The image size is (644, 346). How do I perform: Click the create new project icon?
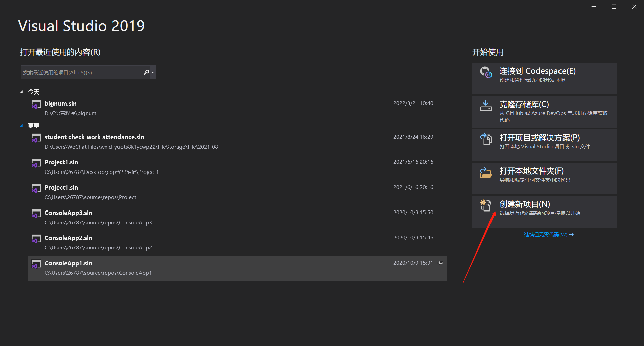pyautogui.click(x=486, y=205)
